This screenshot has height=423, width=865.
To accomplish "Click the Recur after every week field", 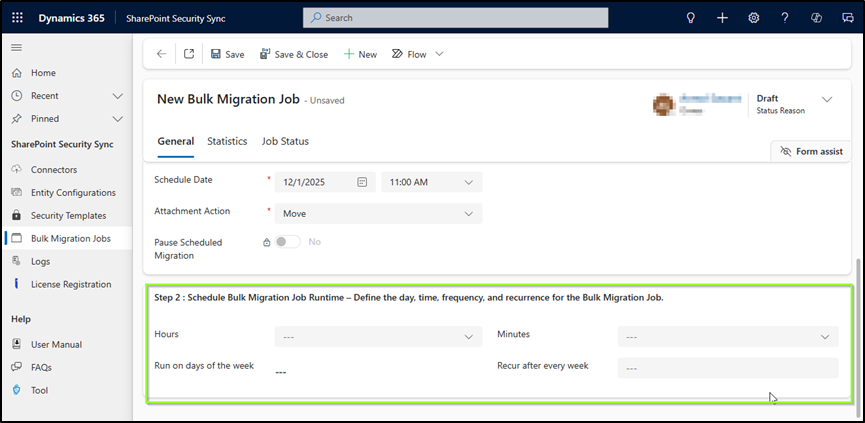I will (x=727, y=368).
